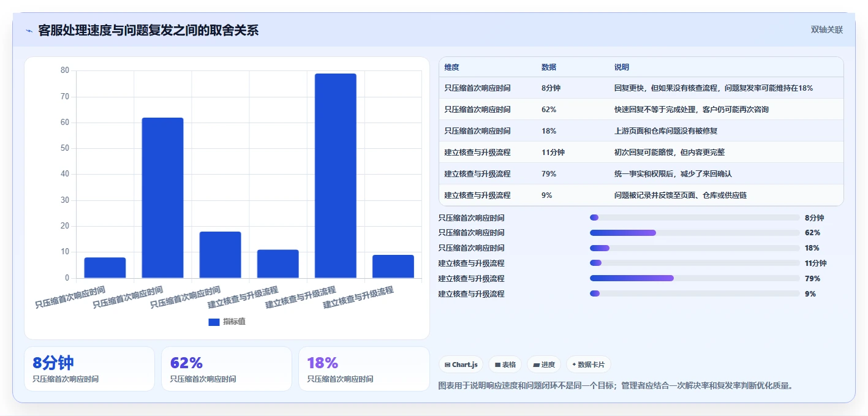Click the tallest chart bar at 79
Image resolution: width=868 pixels, height=416 pixels.
click(335, 176)
